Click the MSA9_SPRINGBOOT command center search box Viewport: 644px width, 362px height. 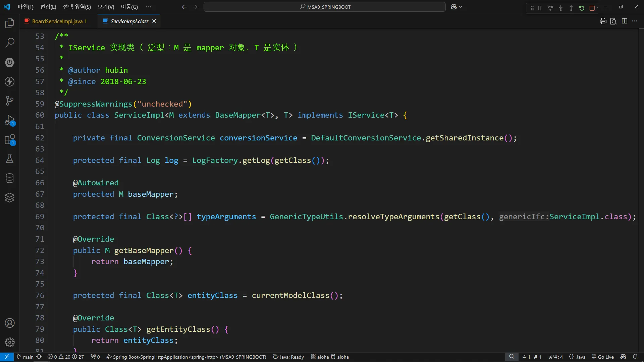coord(324,7)
